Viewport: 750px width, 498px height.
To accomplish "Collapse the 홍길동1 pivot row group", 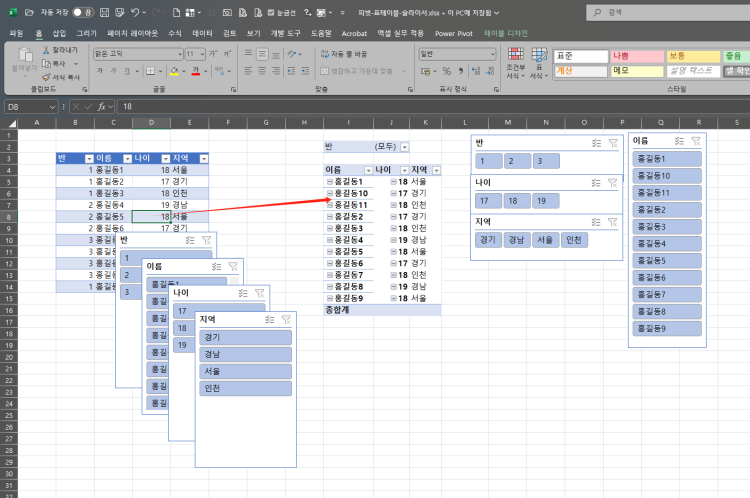I will pyautogui.click(x=329, y=181).
